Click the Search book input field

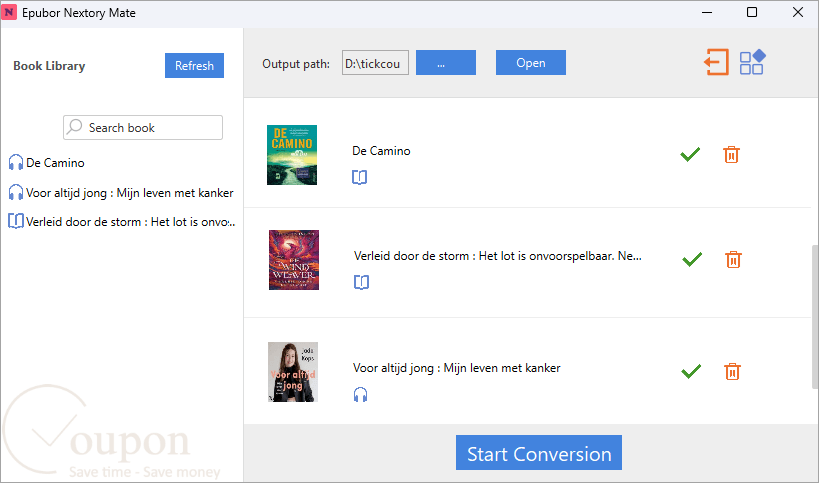tap(143, 127)
